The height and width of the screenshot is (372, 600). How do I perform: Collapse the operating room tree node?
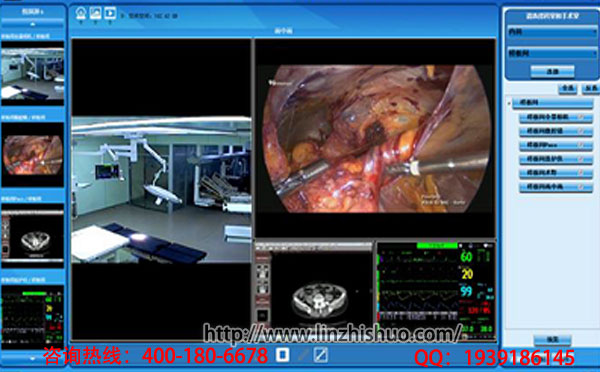point(509,103)
